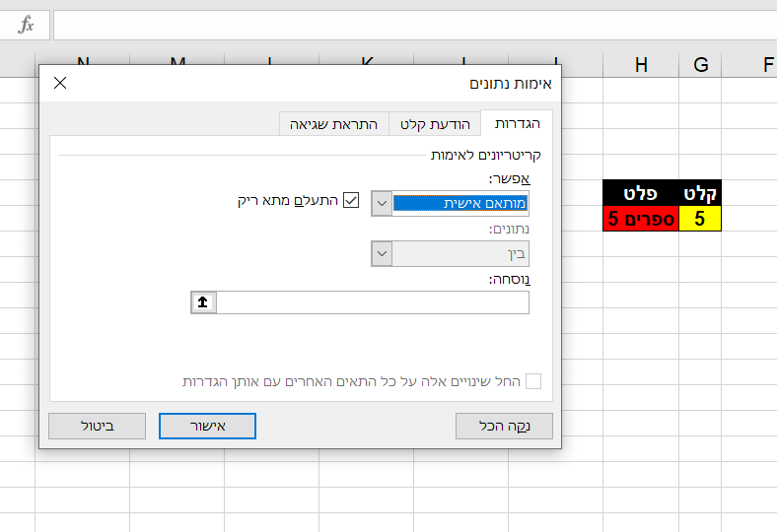
Task: Click the formula bar input area
Action: (415, 25)
